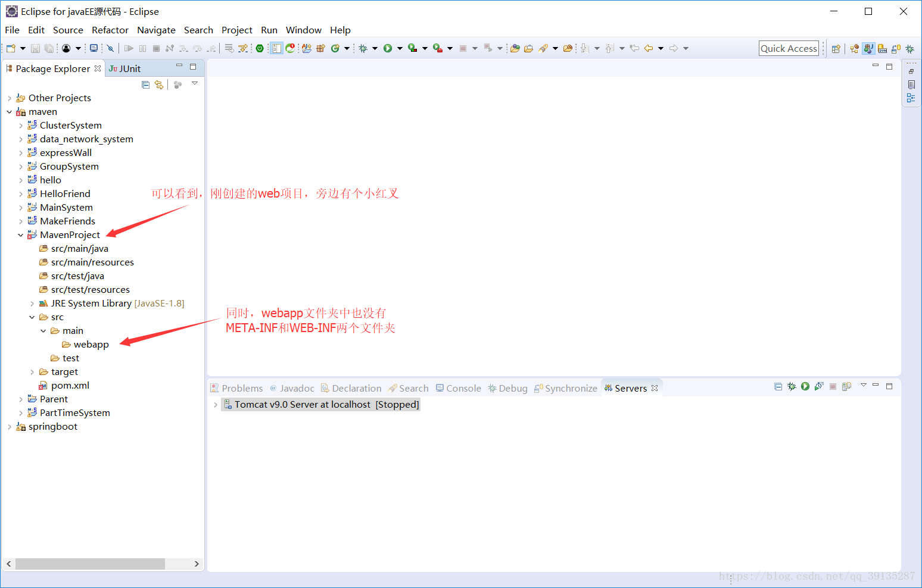Click the red-badged refresh notification icon
The width and height of the screenshot is (922, 588).
(290, 48)
